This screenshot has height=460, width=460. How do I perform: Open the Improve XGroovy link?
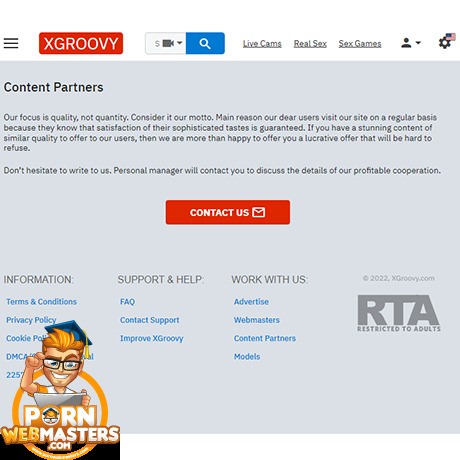point(152,338)
